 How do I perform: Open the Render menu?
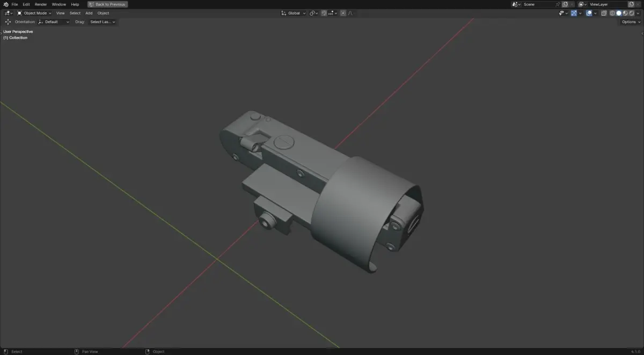[41, 4]
